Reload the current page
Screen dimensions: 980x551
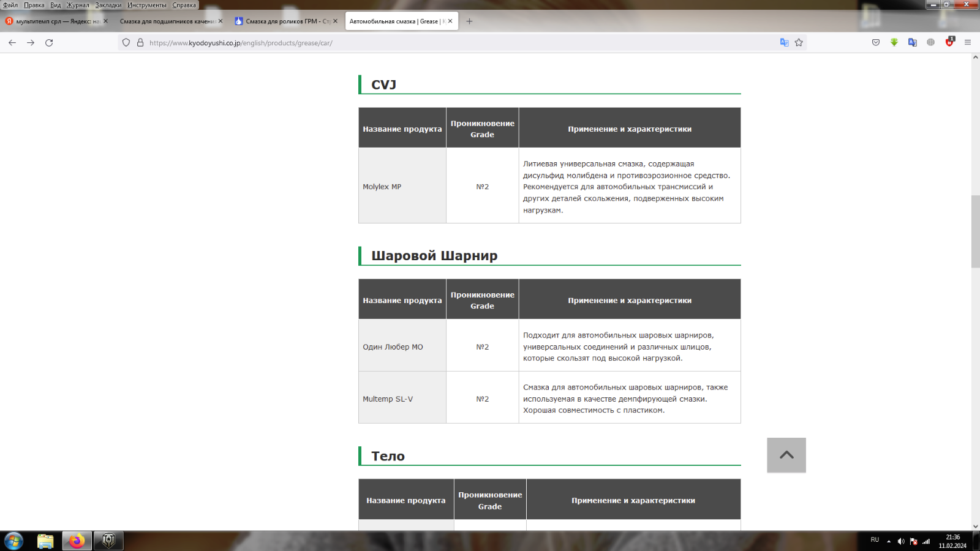(49, 43)
